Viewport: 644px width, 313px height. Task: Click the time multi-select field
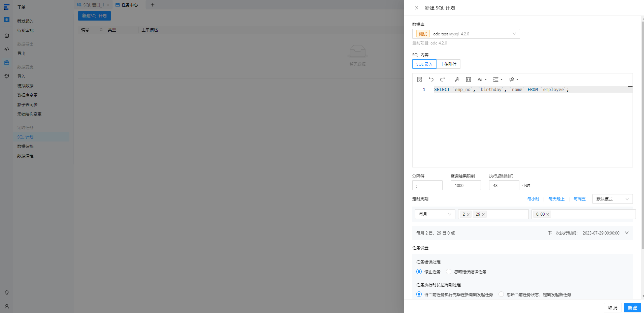pyautogui.click(x=584, y=214)
